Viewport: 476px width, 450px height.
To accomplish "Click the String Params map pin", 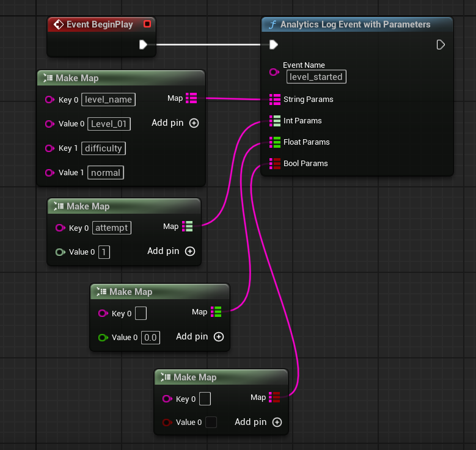I will click(274, 99).
